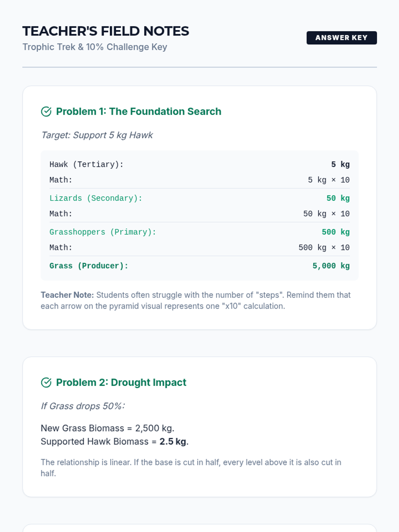Click the 5,000 kg Grass result
Screen dimensions: 399x532
click(x=331, y=266)
